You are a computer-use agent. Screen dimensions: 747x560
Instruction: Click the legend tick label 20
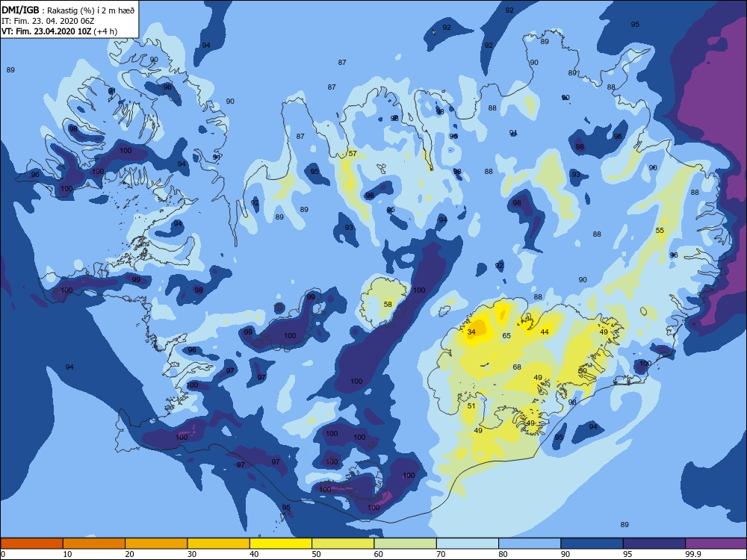pyautogui.click(x=129, y=554)
